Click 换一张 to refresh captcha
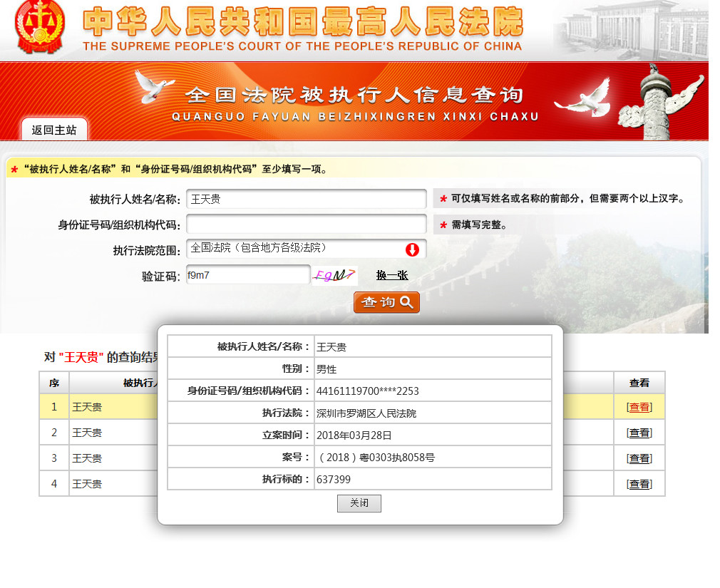 point(392,275)
